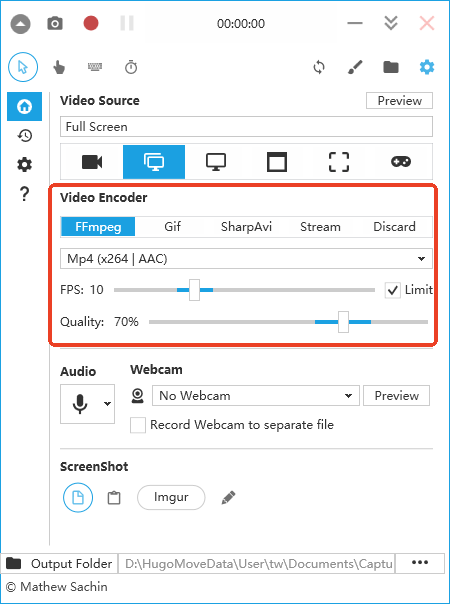Click the Imgur screenshot upload button

(171, 497)
